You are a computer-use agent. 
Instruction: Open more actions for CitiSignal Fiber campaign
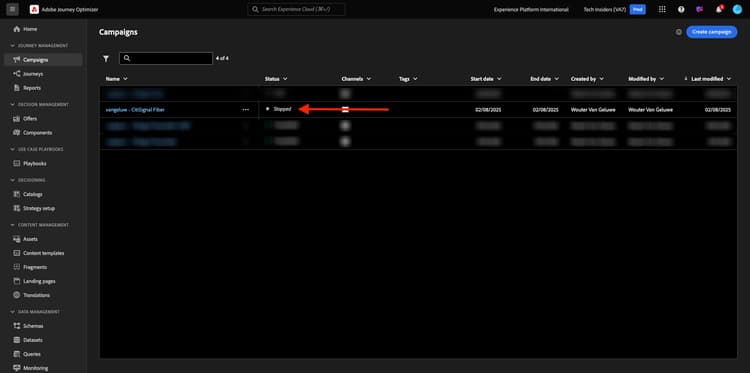(245, 110)
